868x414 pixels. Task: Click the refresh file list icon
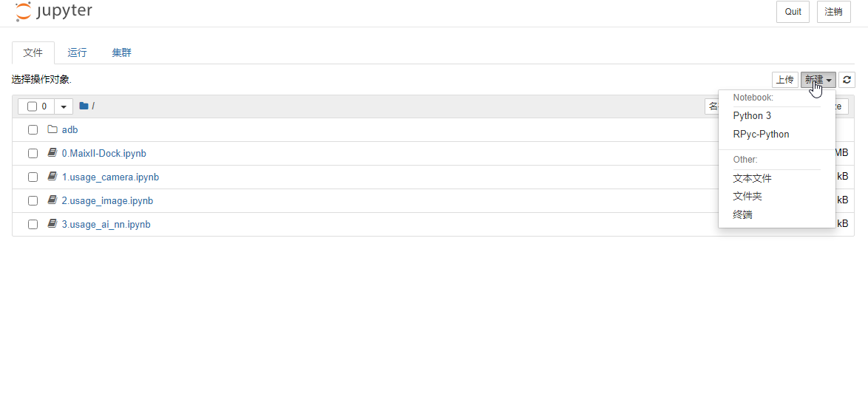847,80
